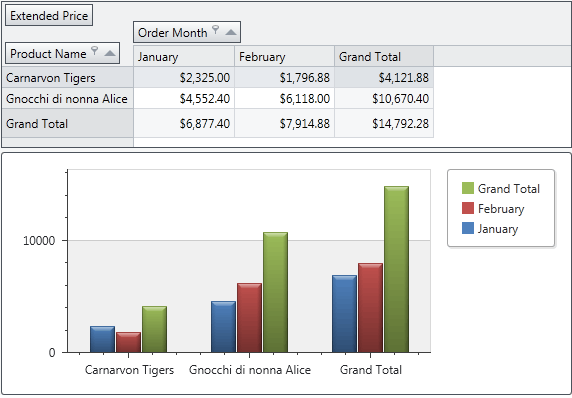Click the February legend label
The width and height of the screenshot is (572, 398).
click(501, 209)
